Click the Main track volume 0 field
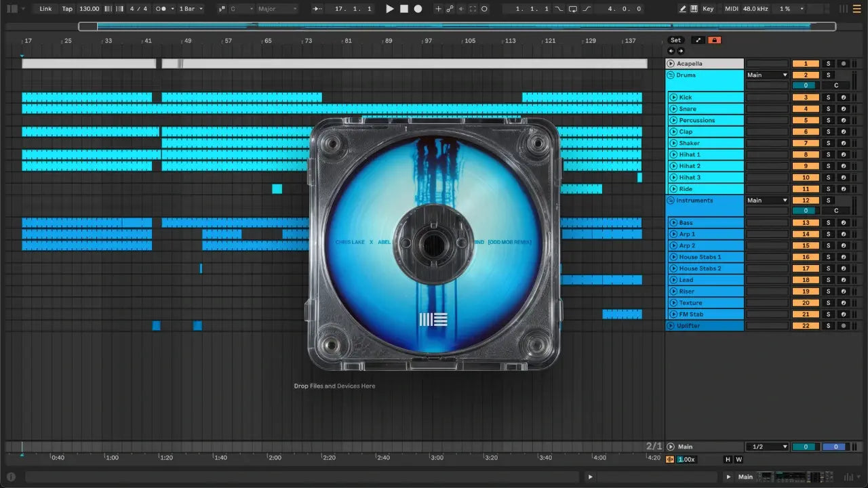 806,447
